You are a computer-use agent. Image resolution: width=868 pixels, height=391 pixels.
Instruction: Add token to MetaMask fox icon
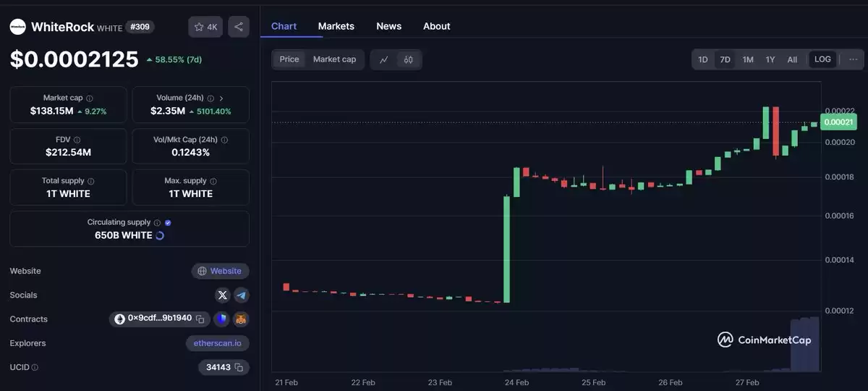[x=241, y=319]
